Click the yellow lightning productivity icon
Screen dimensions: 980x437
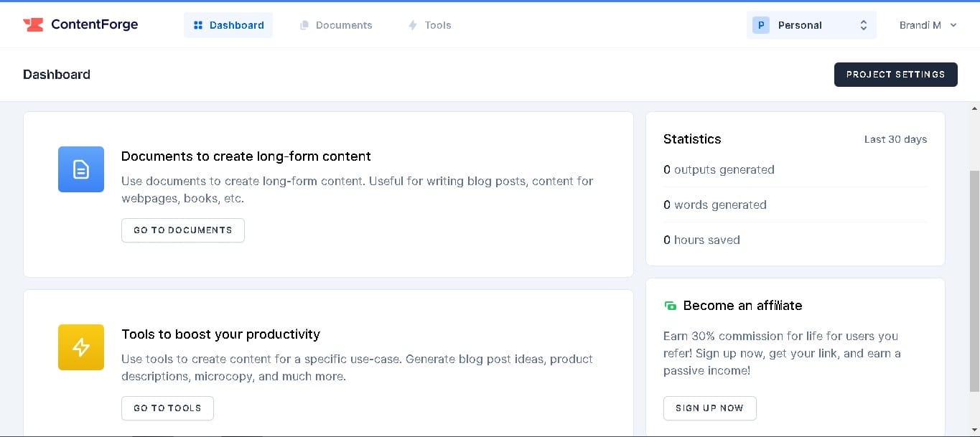80,347
